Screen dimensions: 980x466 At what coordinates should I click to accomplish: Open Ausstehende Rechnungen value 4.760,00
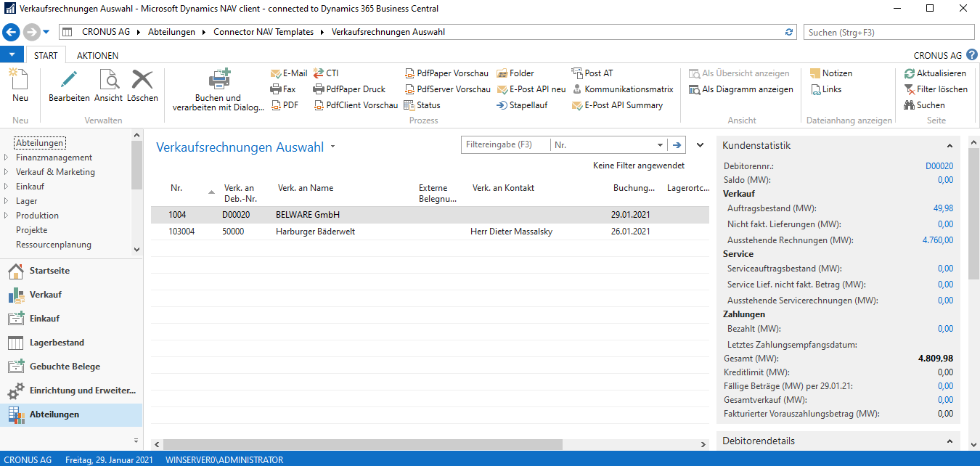pos(938,240)
